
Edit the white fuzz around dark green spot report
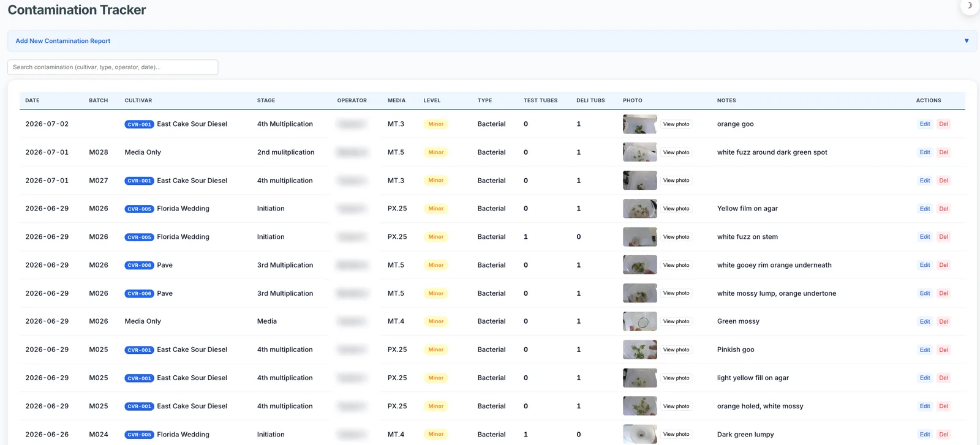click(925, 152)
